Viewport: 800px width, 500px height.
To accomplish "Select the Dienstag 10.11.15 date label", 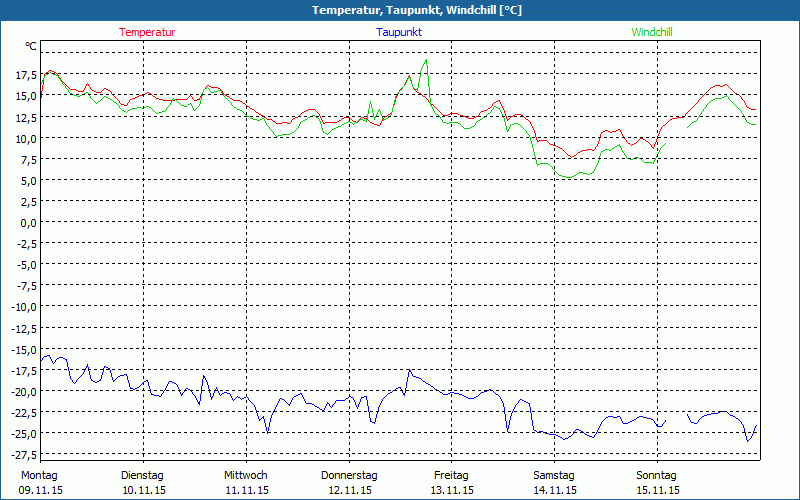I will [x=142, y=482].
